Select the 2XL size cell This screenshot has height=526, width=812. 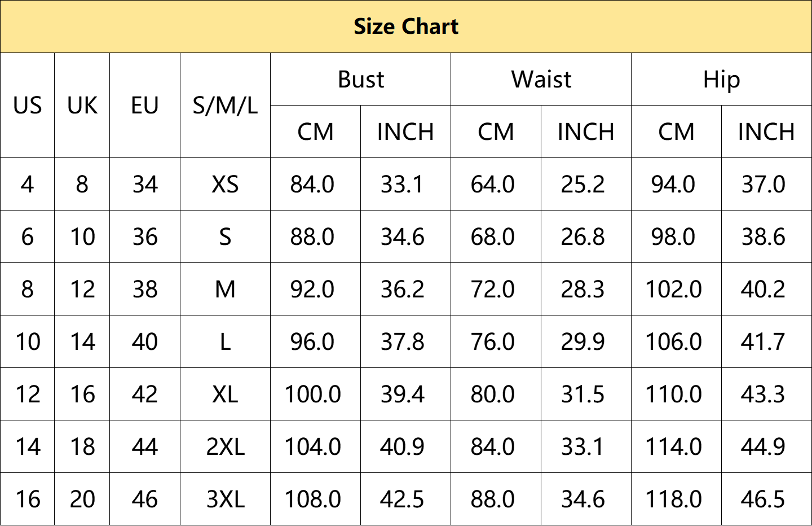coord(225,447)
